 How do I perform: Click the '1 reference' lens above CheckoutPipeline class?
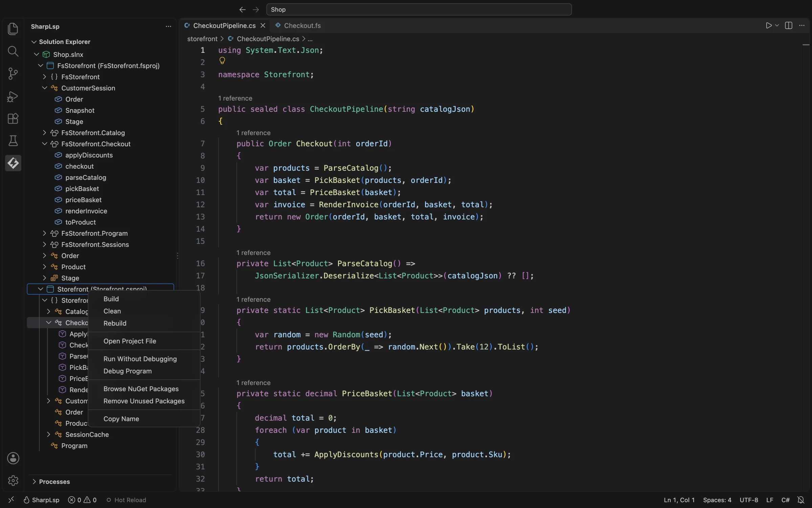[235, 98]
